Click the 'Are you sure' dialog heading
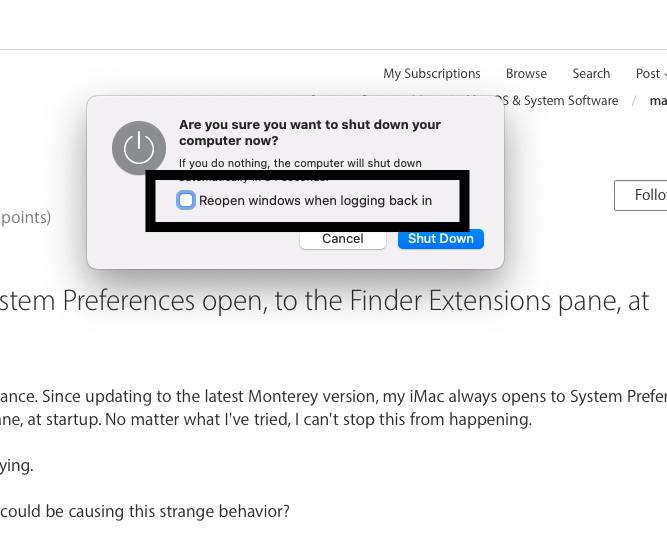Image resolution: width=667 pixels, height=548 pixels. click(309, 133)
